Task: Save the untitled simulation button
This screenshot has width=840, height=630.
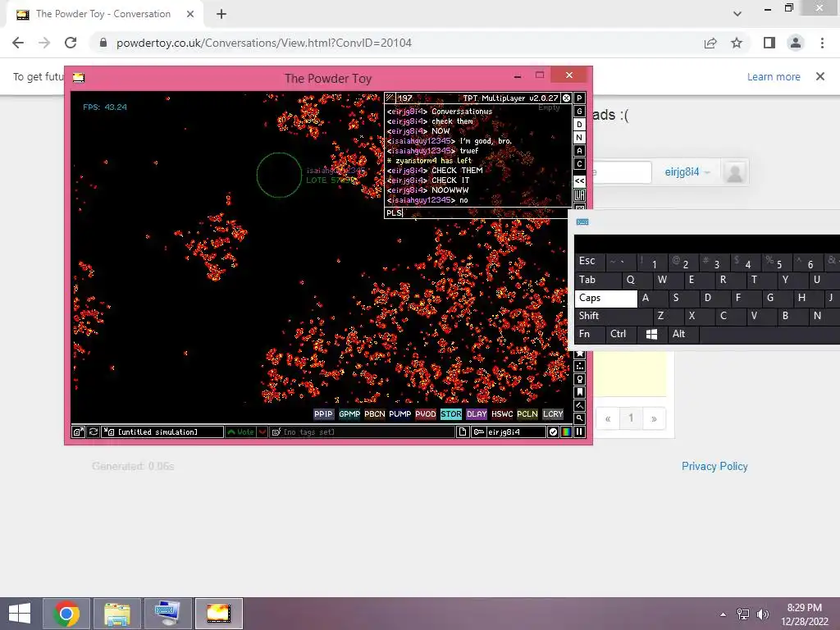Action: (162, 431)
